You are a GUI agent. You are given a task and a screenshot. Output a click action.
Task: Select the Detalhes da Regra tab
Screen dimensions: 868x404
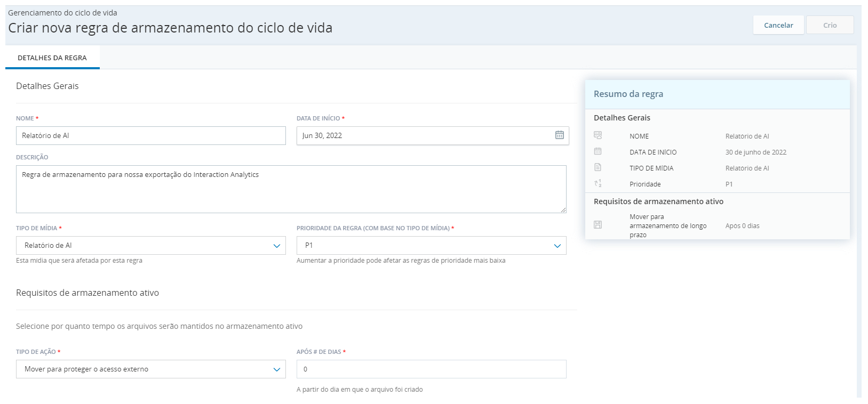coord(52,58)
